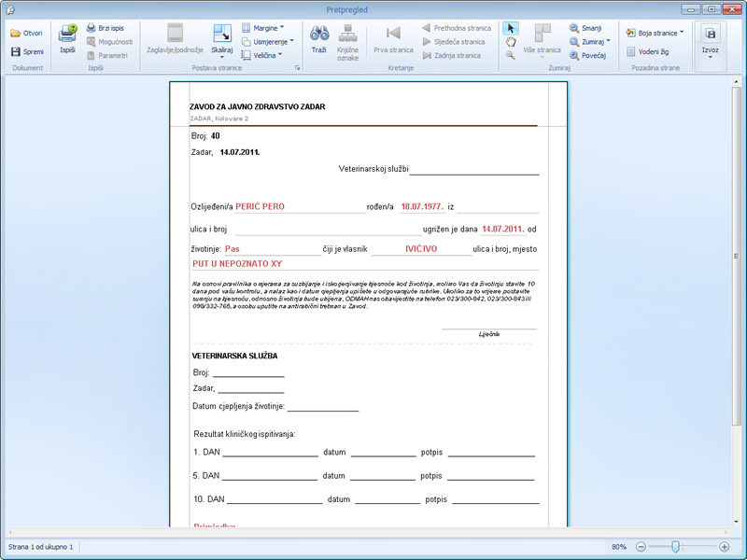Go to Sljedeća stranica
The width and height of the screenshot is (747, 560).
pos(454,42)
